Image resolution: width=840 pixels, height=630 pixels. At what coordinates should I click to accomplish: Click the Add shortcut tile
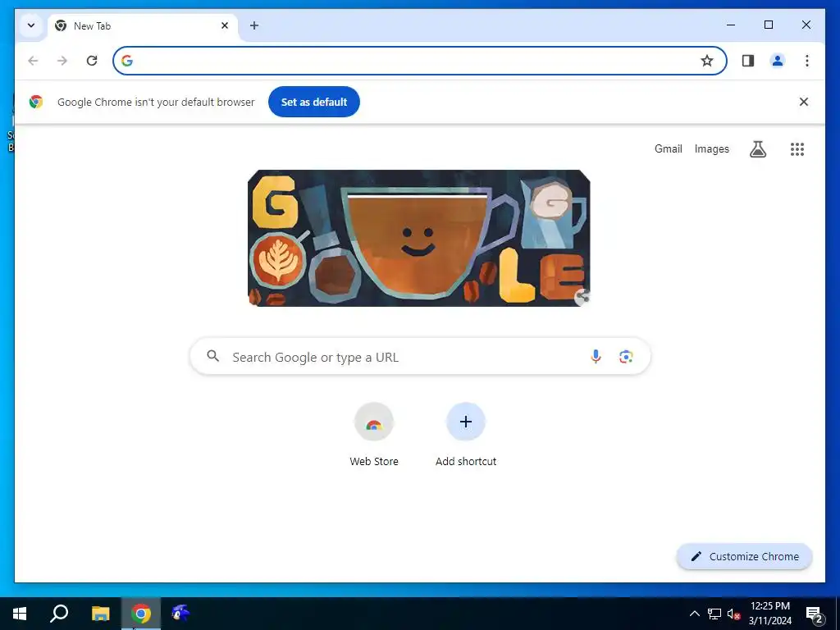466,435
